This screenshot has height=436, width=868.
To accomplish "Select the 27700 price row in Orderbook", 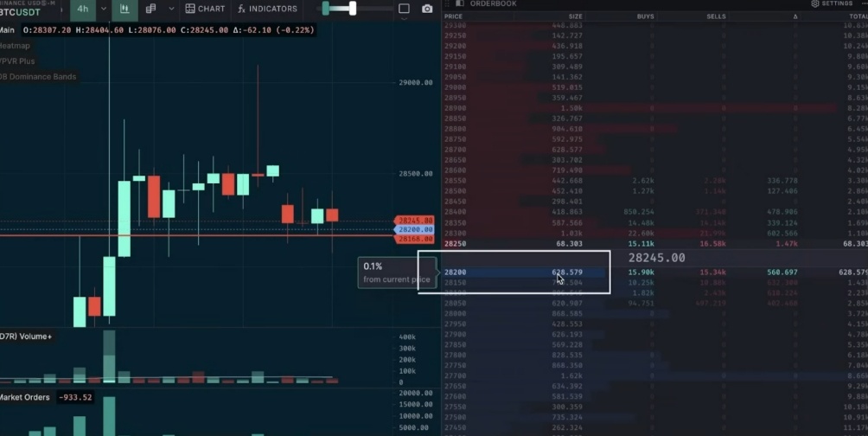I will pyautogui.click(x=654, y=375).
